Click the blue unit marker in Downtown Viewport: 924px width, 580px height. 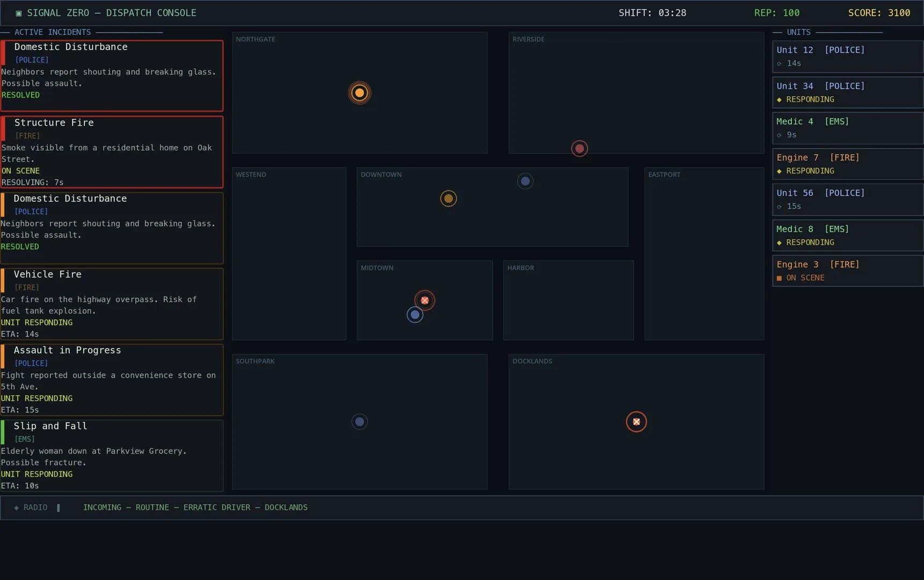pyautogui.click(x=525, y=181)
